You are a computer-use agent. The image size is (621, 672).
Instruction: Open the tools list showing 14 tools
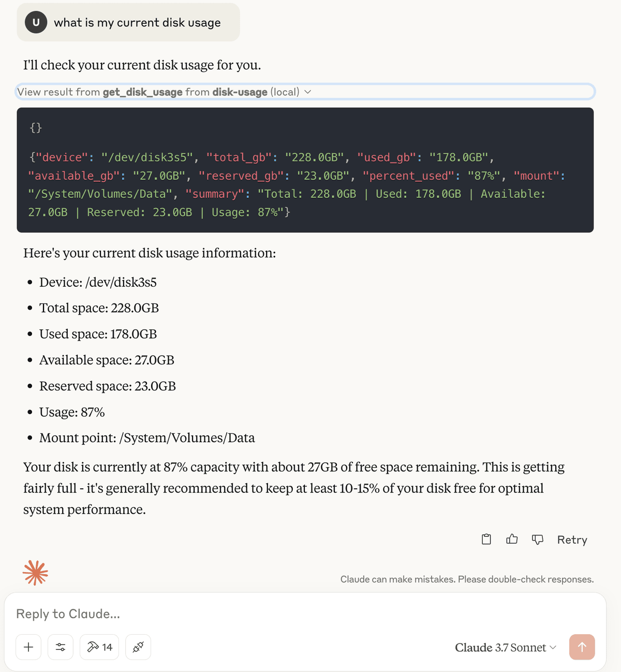tap(99, 647)
